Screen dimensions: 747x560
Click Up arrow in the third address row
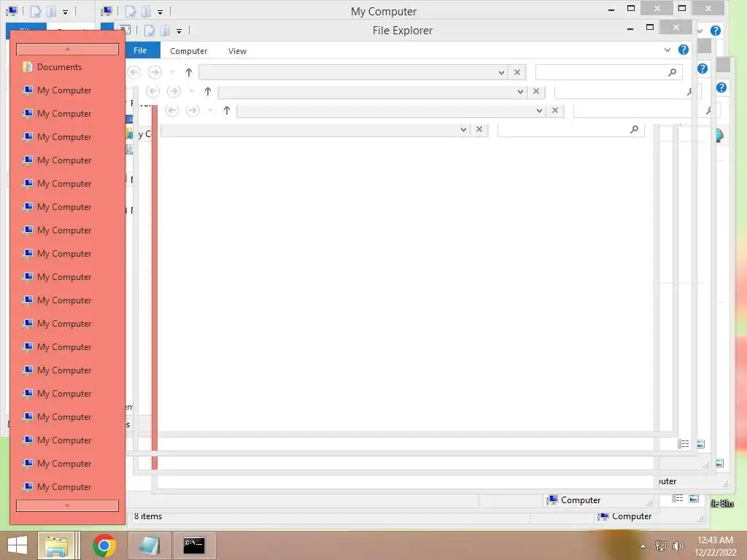pos(227,111)
